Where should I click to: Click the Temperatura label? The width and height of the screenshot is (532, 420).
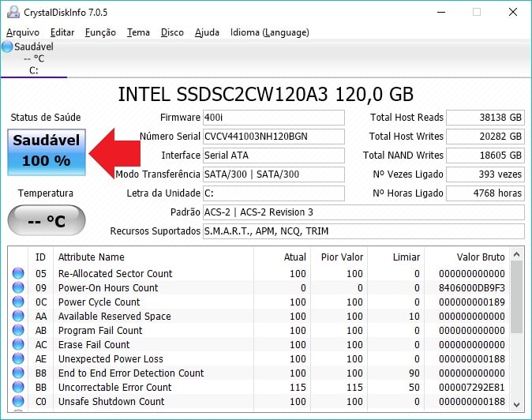[x=46, y=193]
